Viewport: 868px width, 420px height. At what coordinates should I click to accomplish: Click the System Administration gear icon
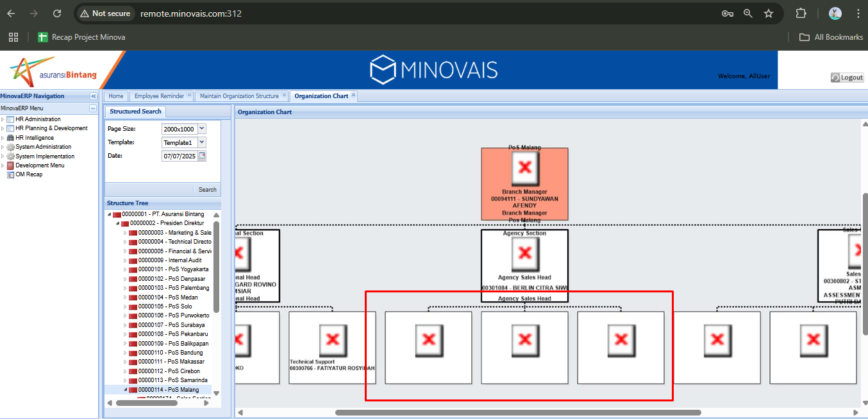10,147
